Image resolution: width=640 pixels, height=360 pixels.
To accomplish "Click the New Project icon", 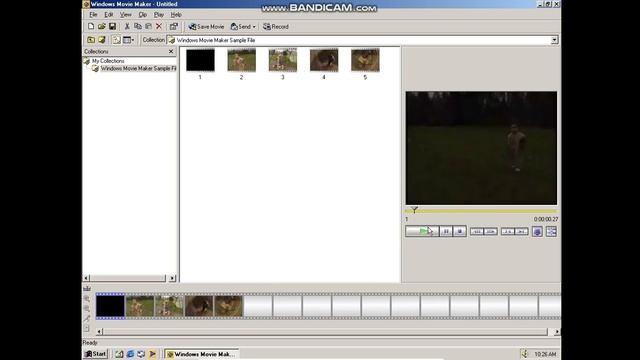I will coord(91,27).
